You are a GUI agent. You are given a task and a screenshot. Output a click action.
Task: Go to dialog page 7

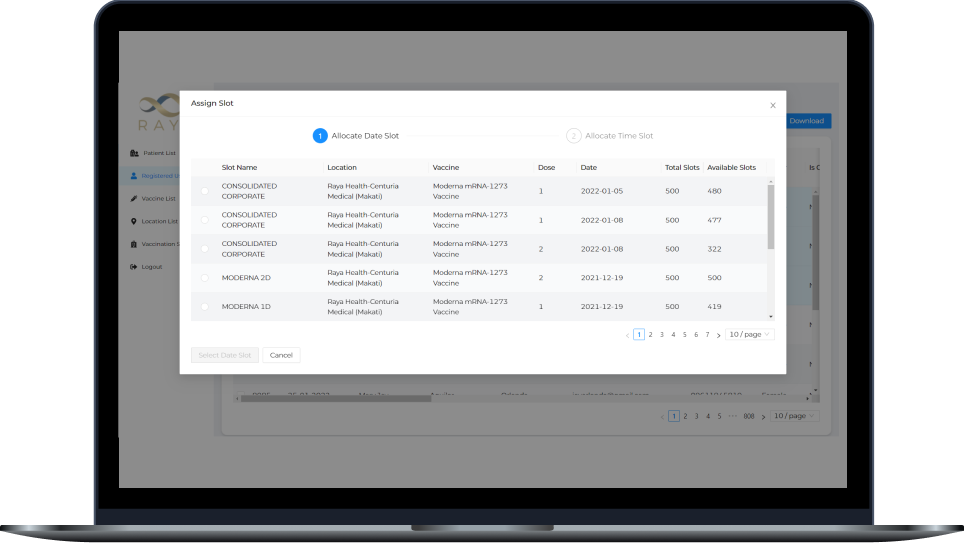point(707,335)
